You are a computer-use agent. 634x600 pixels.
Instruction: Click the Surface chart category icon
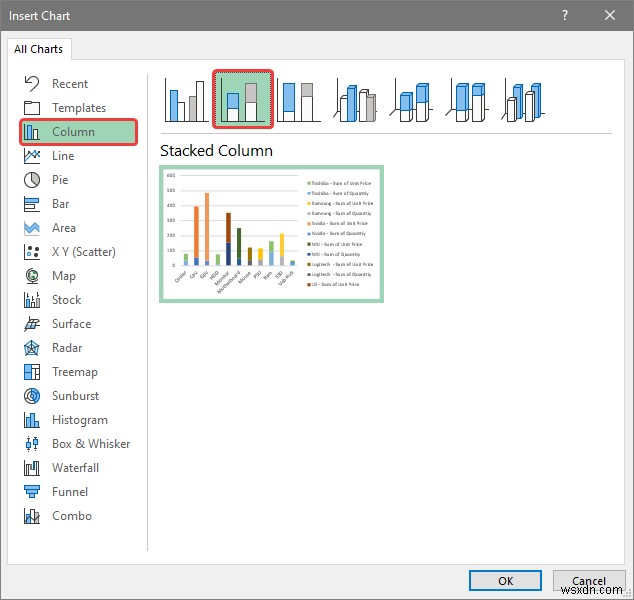(x=32, y=324)
